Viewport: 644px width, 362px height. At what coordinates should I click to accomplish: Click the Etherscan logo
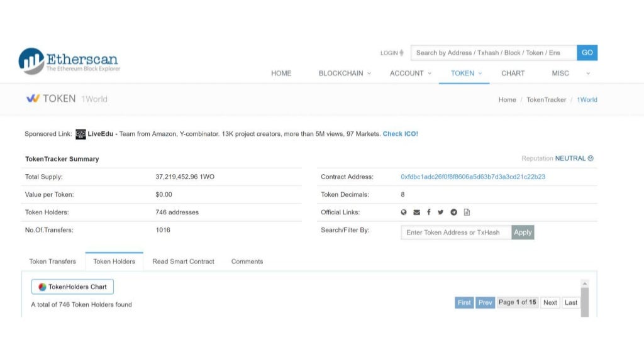[x=69, y=61]
